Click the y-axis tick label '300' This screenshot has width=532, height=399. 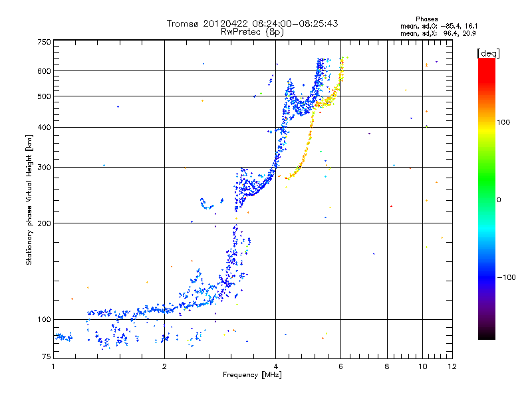44,167
